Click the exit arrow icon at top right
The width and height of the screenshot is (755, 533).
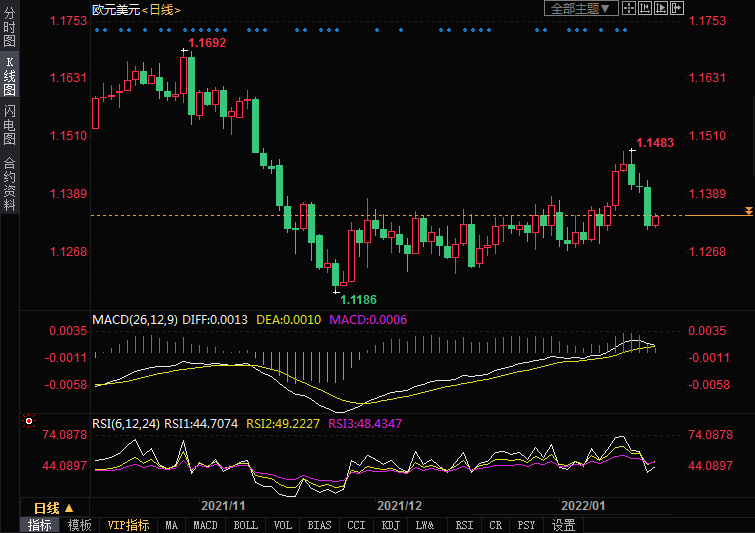pos(678,8)
